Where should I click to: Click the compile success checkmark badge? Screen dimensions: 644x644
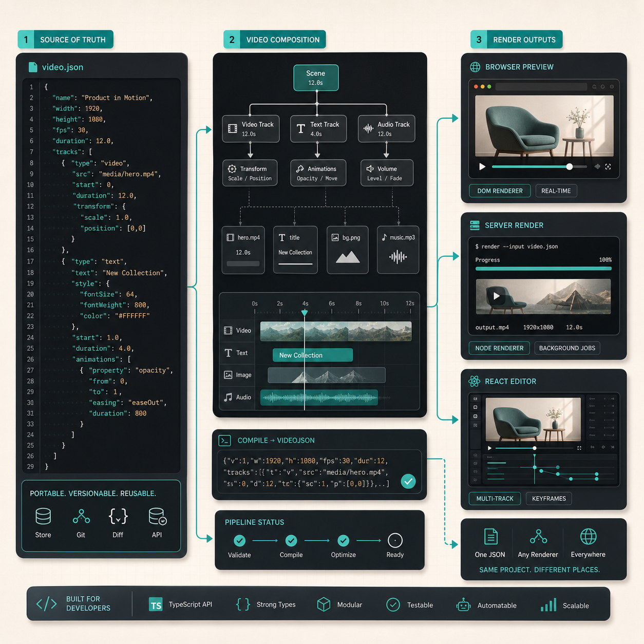(408, 481)
